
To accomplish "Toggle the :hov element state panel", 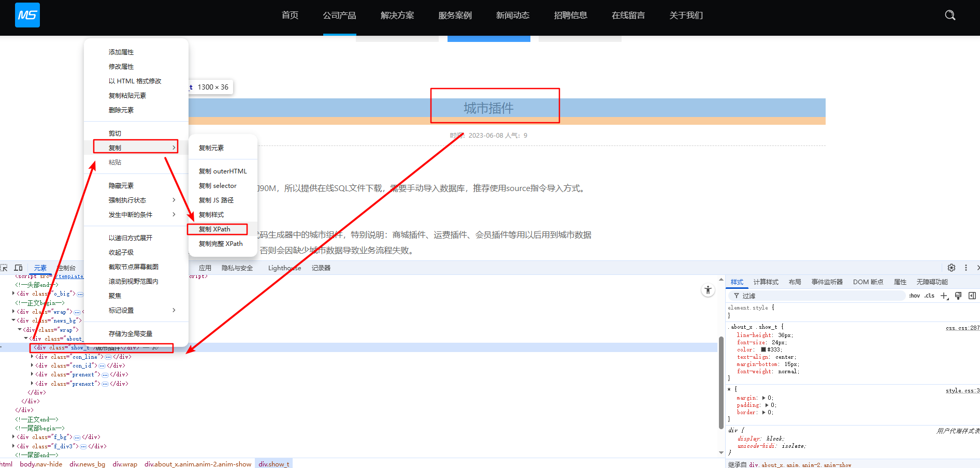I will click(914, 296).
